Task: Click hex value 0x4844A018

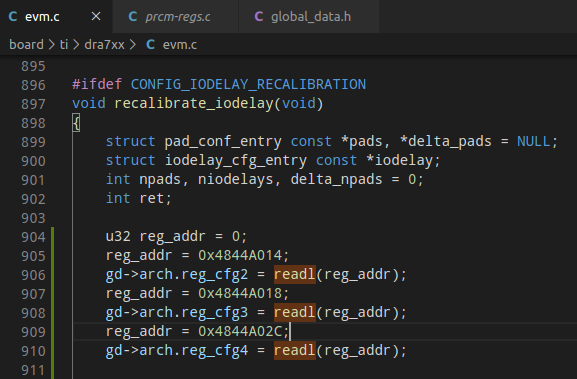Action: tap(240, 293)
